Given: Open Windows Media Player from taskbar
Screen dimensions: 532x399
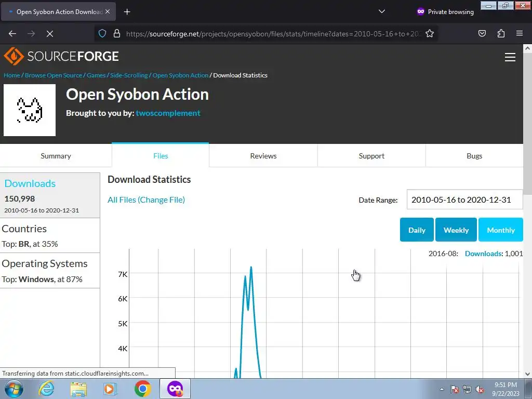Looking at the screenshot, I should pyautogui.click(x=110, y=389).
